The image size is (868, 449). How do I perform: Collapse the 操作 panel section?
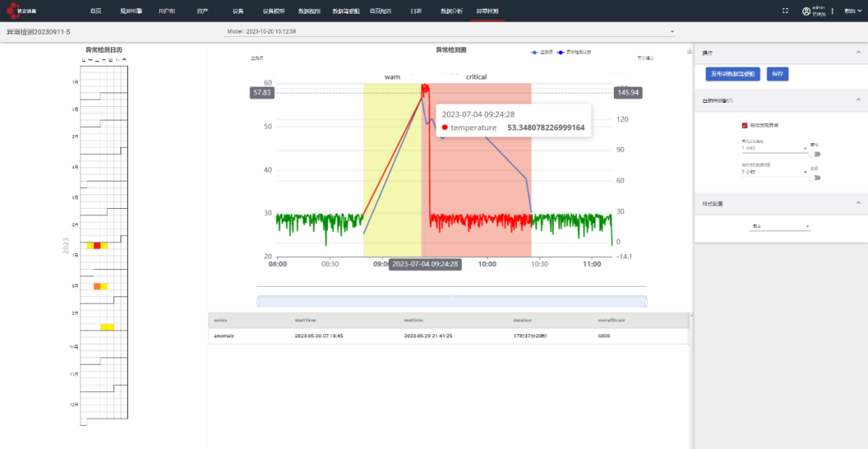858,52
